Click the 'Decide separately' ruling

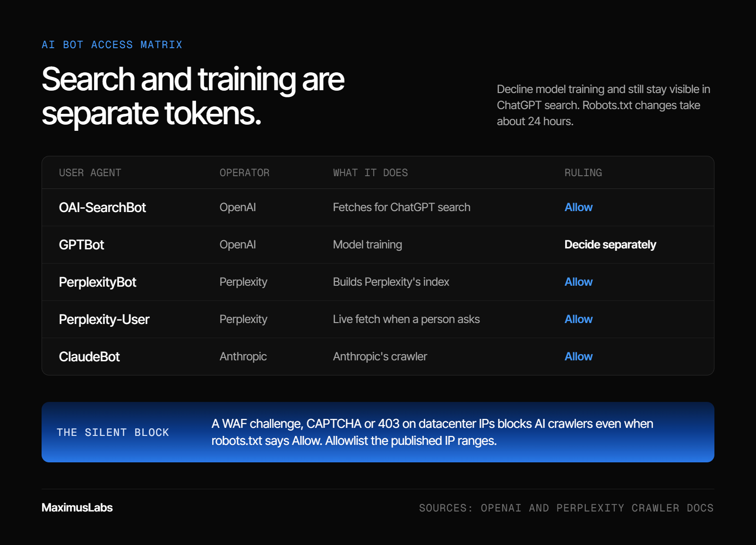610,245
